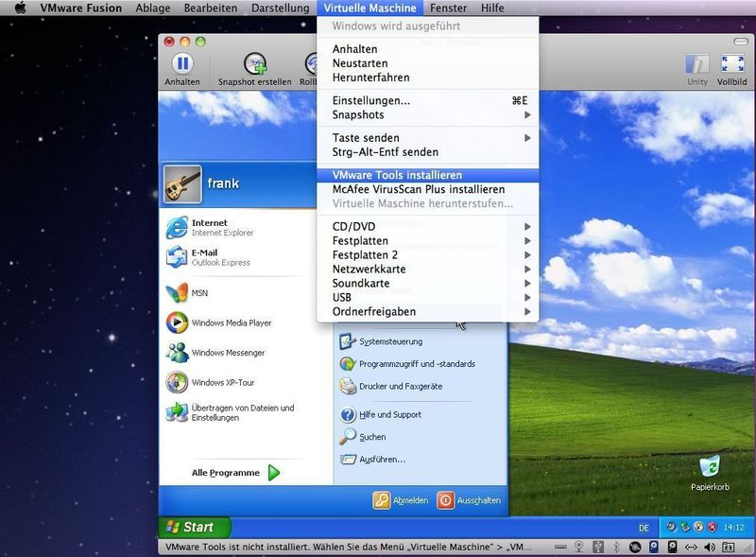The height and width of the screenshot is (557, 756).
Task: Select Herunterfahren menu entry
Action: pos(427,78)
